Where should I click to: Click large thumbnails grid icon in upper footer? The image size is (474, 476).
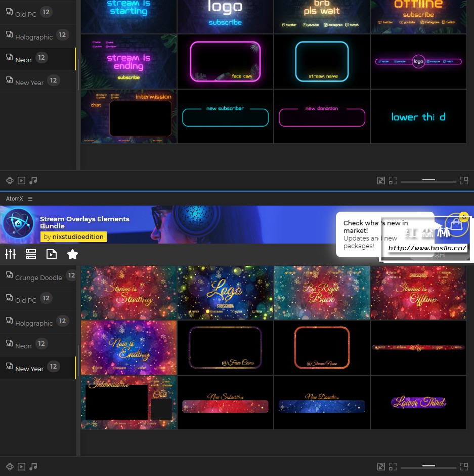click(x=464, y=181)
